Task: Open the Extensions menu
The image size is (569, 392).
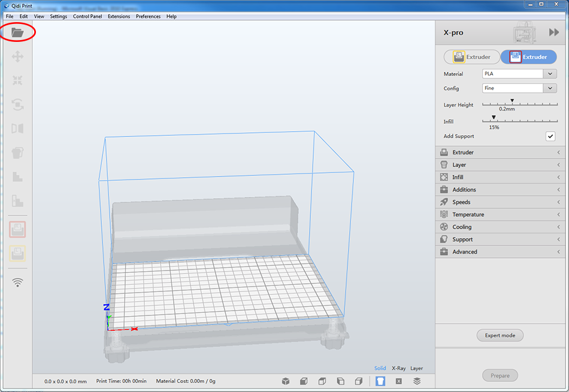Action: point(119,16)
